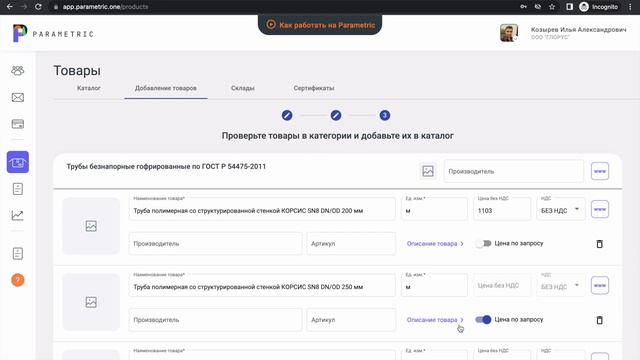The image size is (640, 360).
Task: Click www button for 250 мм product
Action: [x=600, y=285]
